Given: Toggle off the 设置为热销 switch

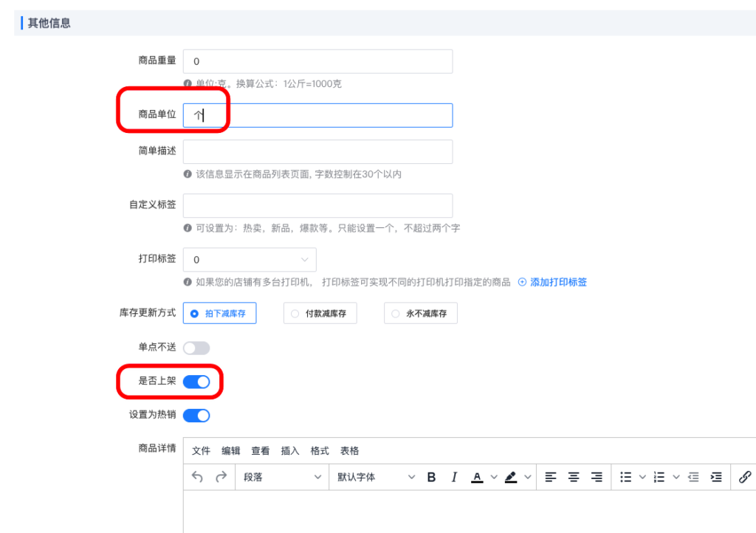Looking at the screenshot, I should (x=195, y=415).
